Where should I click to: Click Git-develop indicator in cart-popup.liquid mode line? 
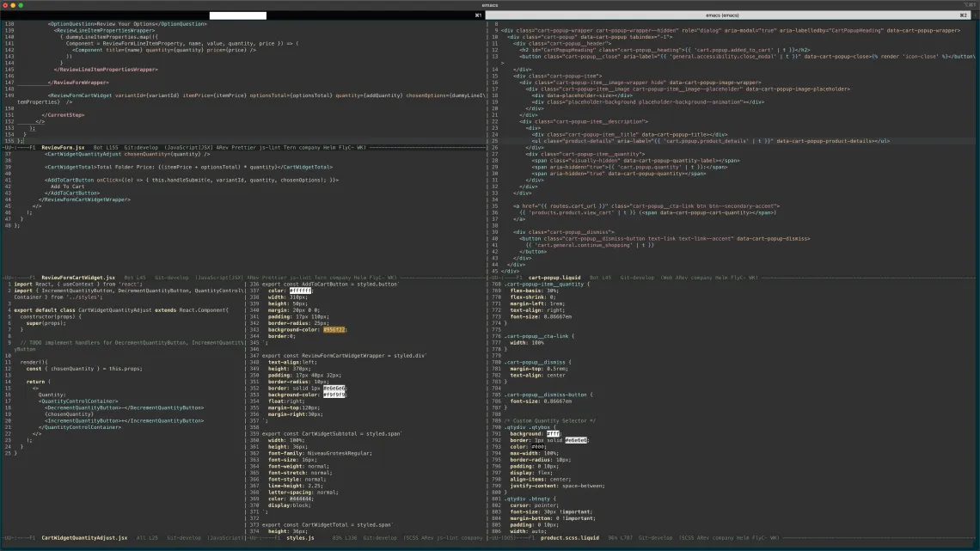(x=637, y=278)
